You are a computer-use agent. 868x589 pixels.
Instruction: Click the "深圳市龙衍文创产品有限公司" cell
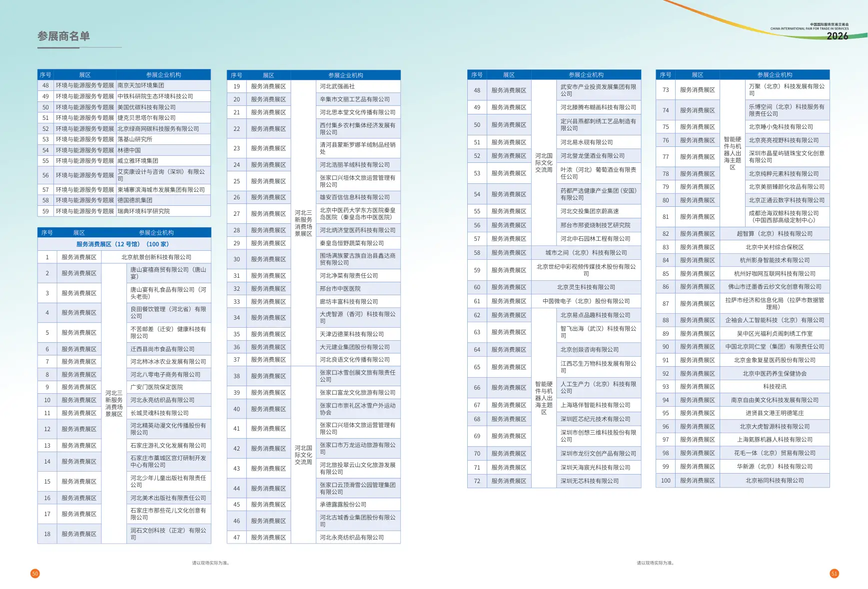[599, 454]
